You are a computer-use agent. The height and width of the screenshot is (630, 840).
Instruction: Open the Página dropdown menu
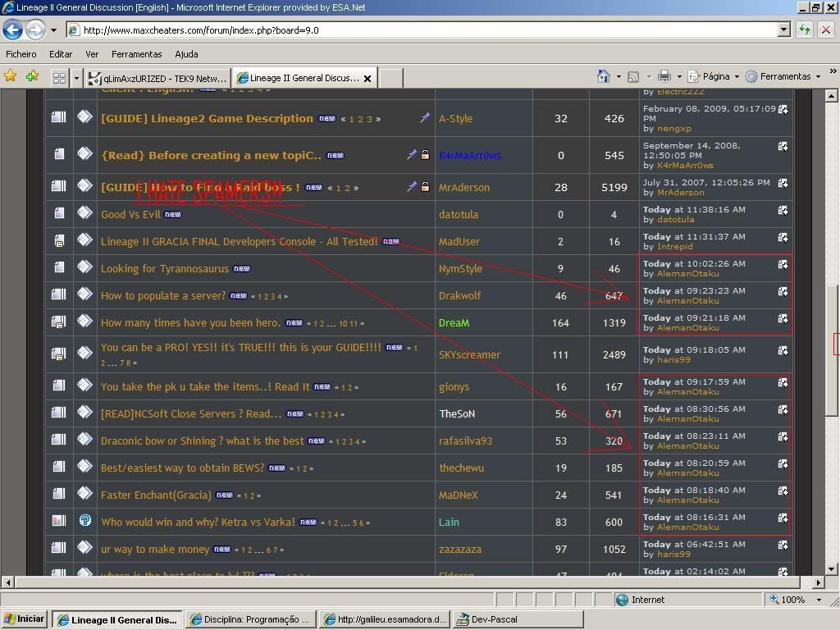click(714, 76)
